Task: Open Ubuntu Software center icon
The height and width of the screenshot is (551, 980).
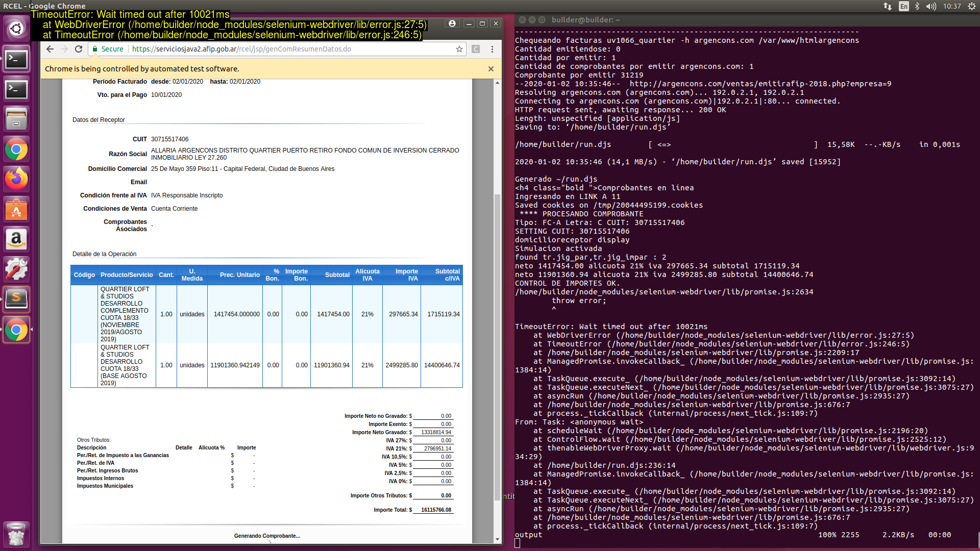Action: [x=16, y=209]
